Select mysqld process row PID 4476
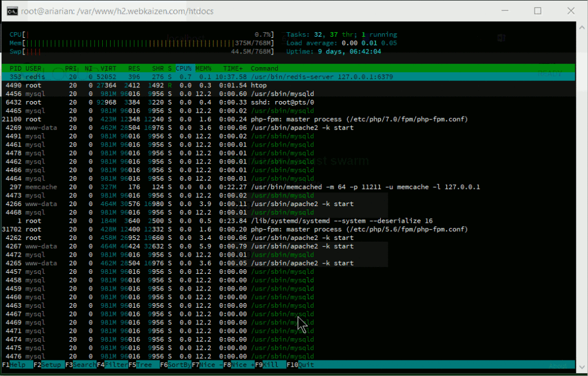This screenshot has height=376, width=588. click(x=288, y=356)
